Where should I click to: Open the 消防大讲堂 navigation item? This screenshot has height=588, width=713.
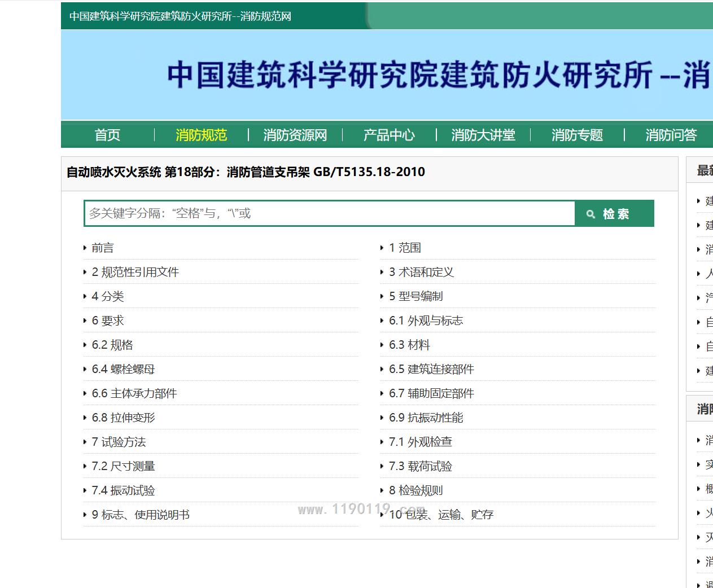tap(483, 135)
